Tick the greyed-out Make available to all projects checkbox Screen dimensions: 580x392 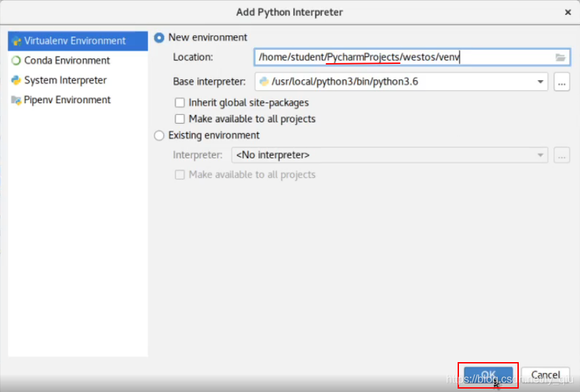coord(180,175)
